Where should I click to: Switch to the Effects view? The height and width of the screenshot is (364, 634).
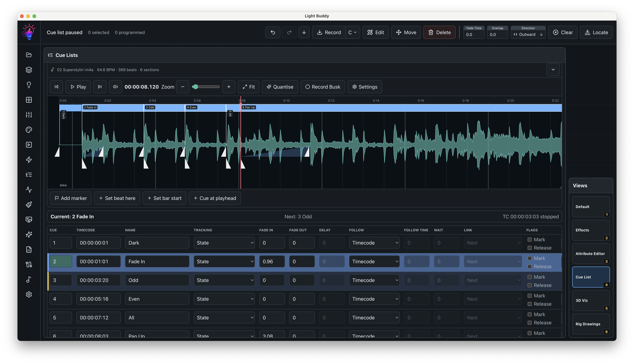click(x=591, y=230)
